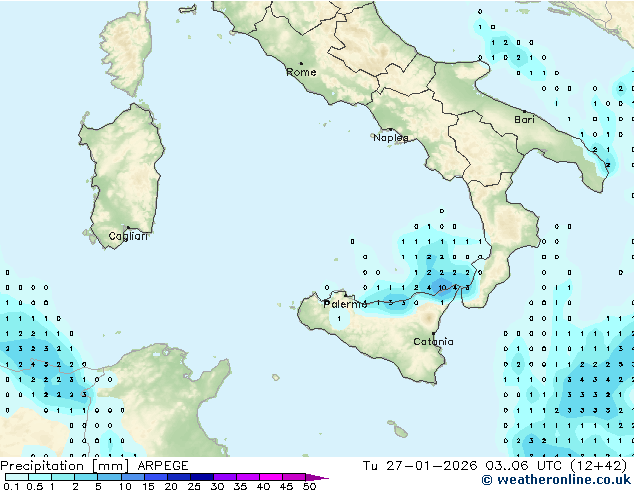This screenshot has height=490, width=634.
Task: Click the Palermo city label
Action: (345, 304)
